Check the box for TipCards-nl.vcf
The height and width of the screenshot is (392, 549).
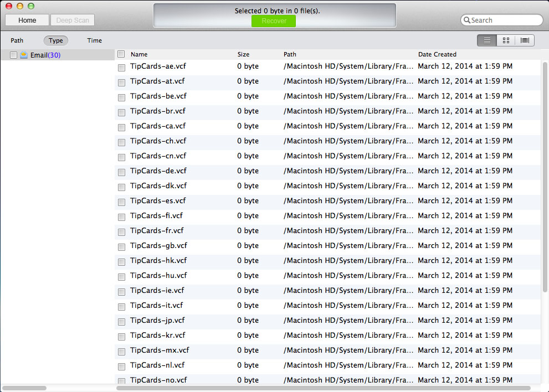pyautogui.click(x=121, y=367)
